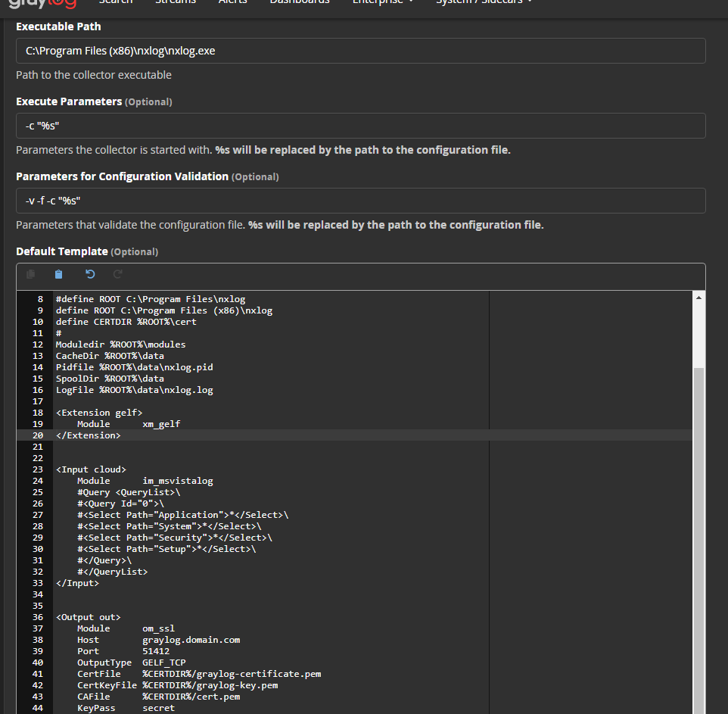The height and width of the screenshot is (714, 728).
Task: Click the "<Extension gelf>" line
Action: 99,413
